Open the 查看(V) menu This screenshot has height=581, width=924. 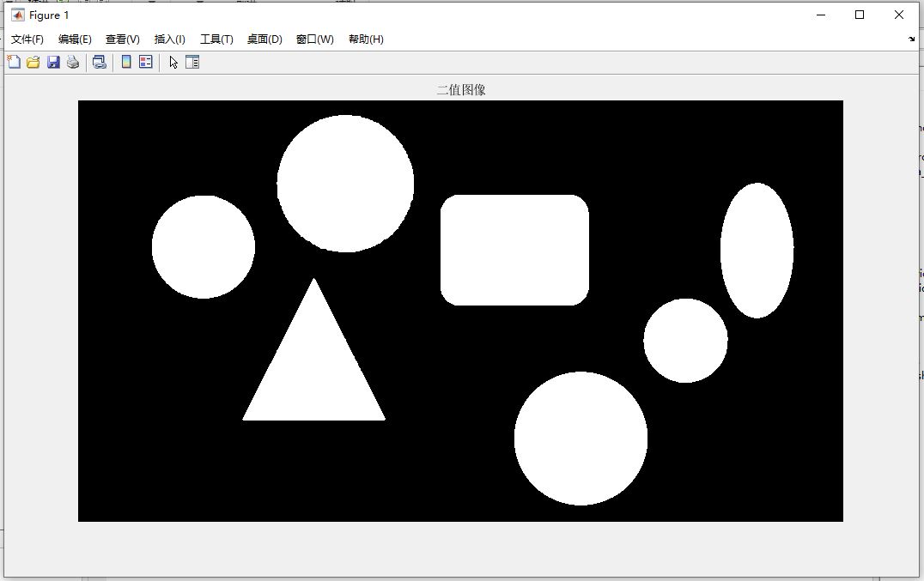(x=123, y=39)
